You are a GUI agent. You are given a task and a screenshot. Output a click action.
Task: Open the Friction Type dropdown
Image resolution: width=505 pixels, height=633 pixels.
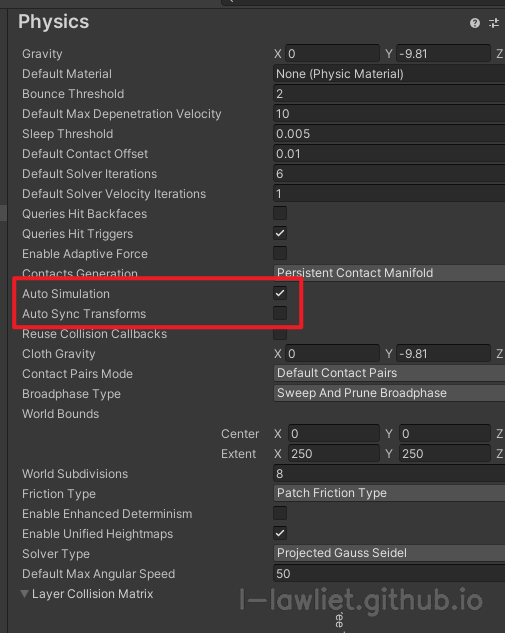(x=389, y=493)
